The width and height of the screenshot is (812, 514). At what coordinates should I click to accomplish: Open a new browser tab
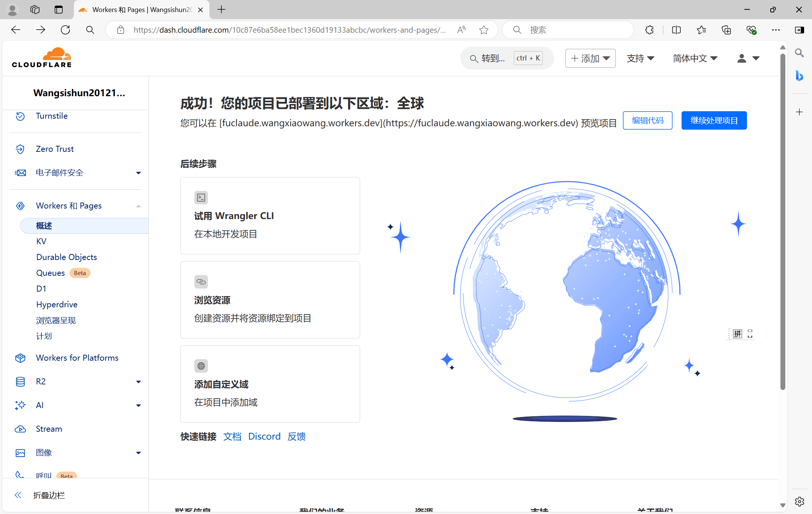(221, 10)
